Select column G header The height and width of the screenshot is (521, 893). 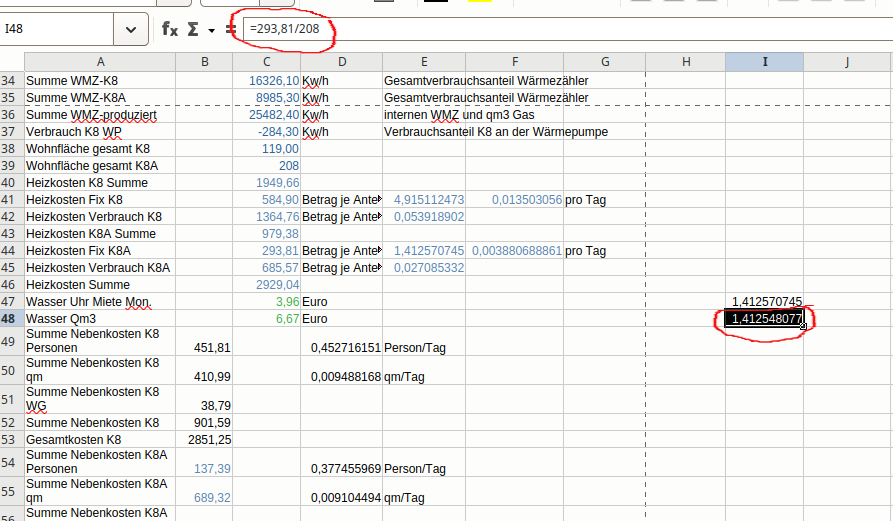(x=605, y=61)
